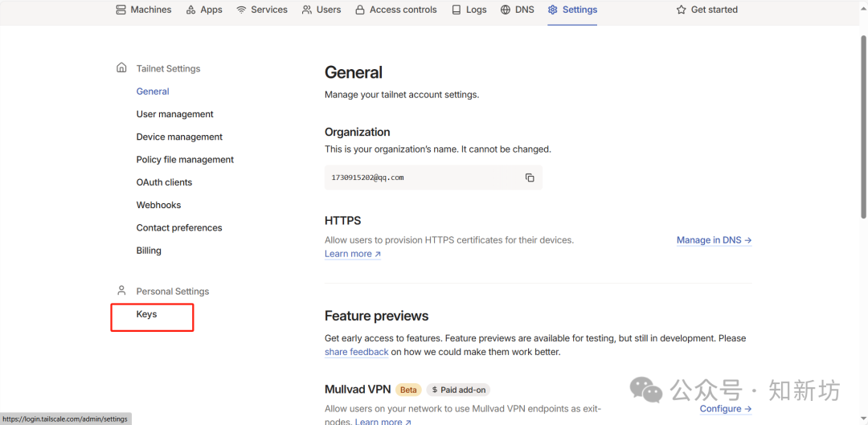Open Policy file management page
The width and height of the screenshot is (868, 425).
[185, 160]
